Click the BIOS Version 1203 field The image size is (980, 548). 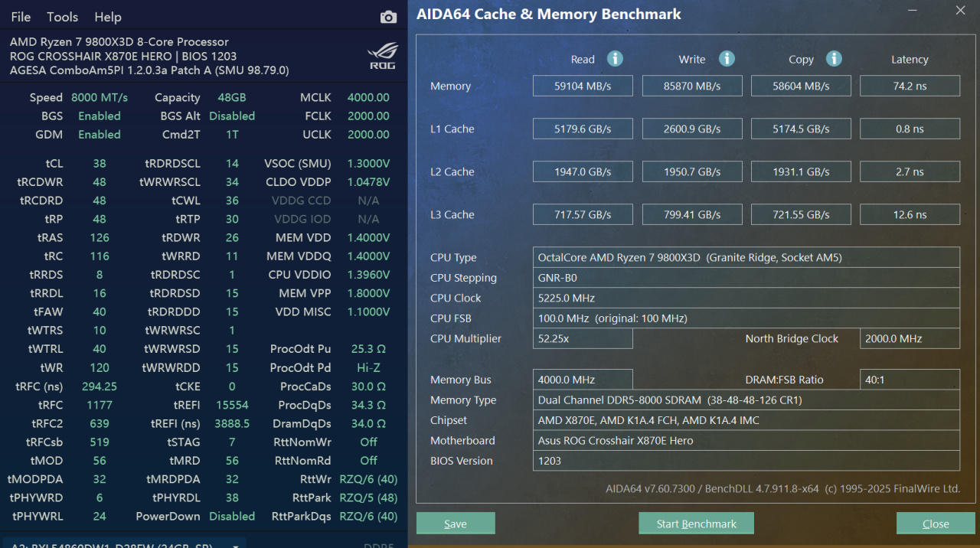(x=746, y=461)
